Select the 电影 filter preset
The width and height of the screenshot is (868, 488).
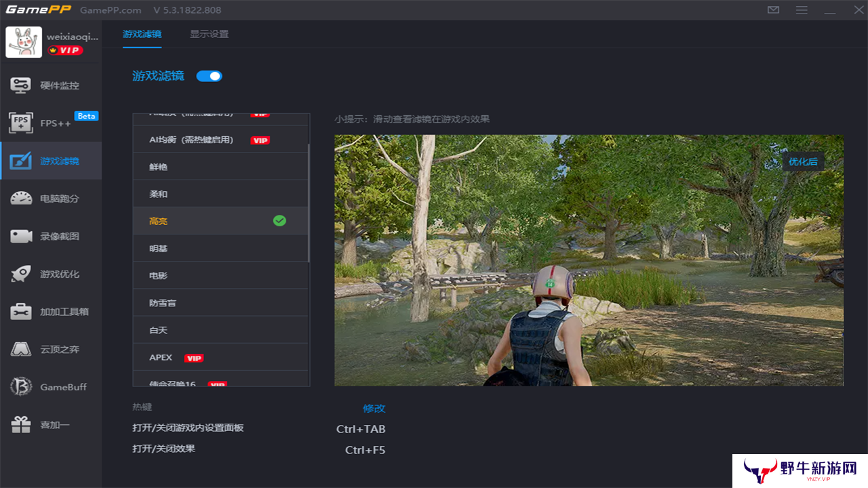pyautogui.click(x=220, y=276)
